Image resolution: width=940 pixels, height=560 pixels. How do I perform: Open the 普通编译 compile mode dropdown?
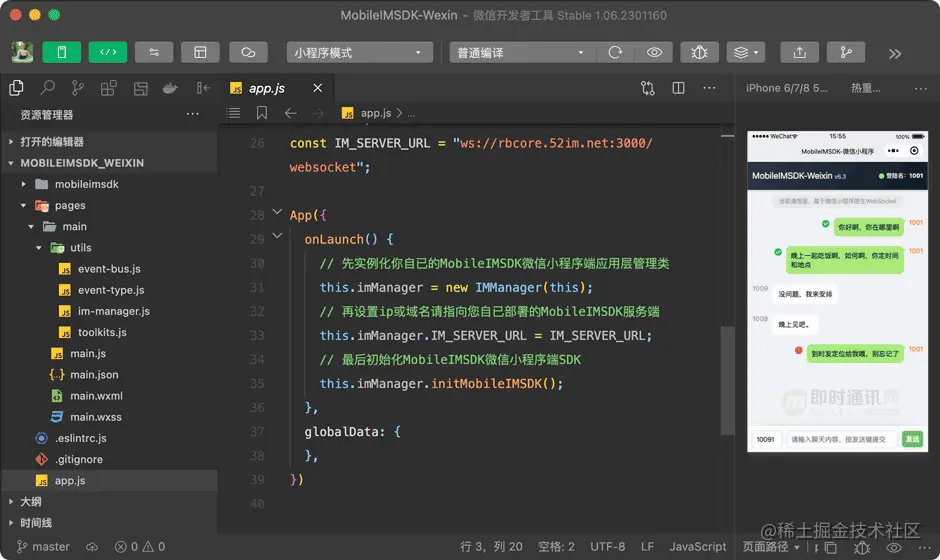click(522, 53)
